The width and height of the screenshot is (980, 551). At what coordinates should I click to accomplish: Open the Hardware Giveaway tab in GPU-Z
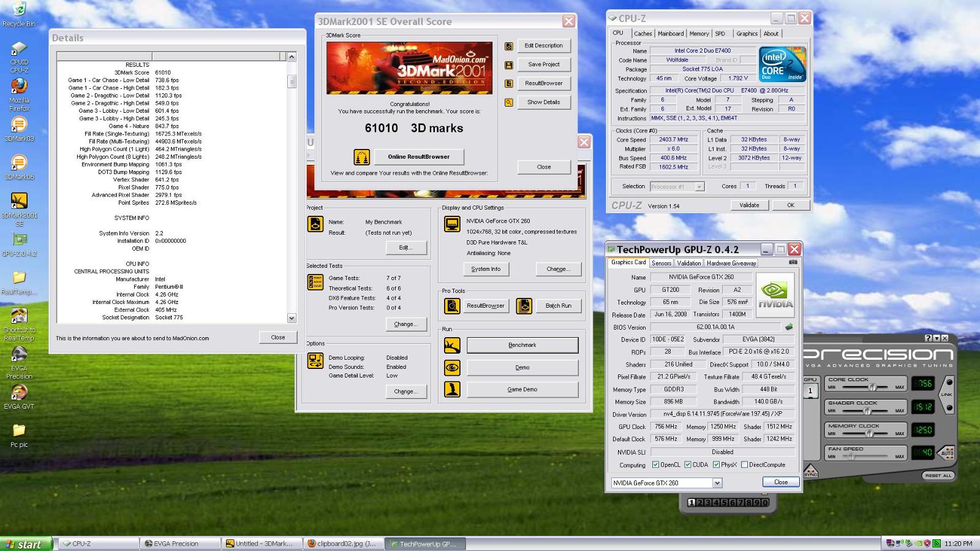[731, 263]
